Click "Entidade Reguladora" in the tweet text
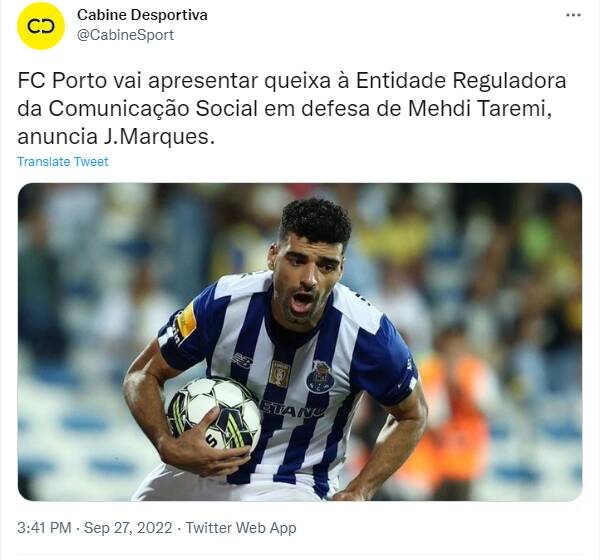 [x=461, y=81]
